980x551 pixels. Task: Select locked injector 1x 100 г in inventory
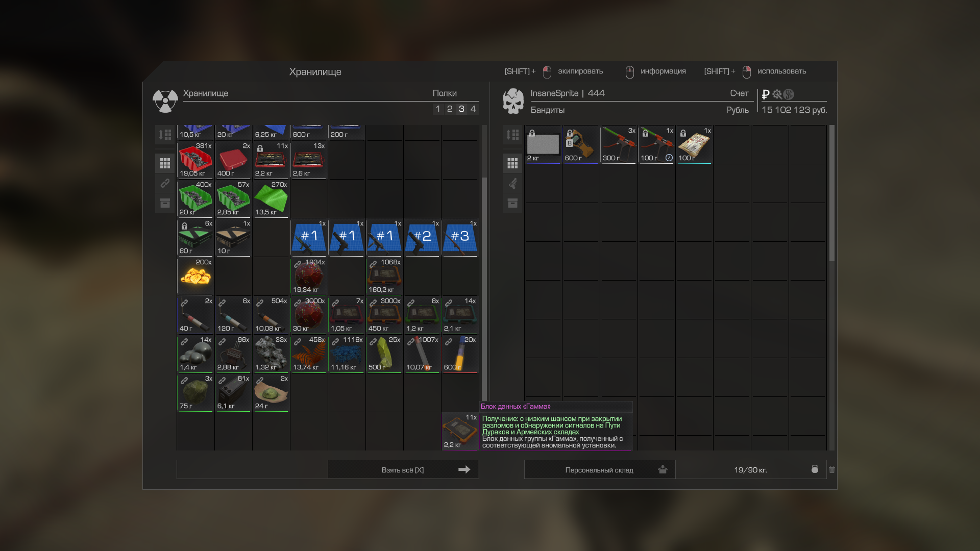tap(656, 144)
